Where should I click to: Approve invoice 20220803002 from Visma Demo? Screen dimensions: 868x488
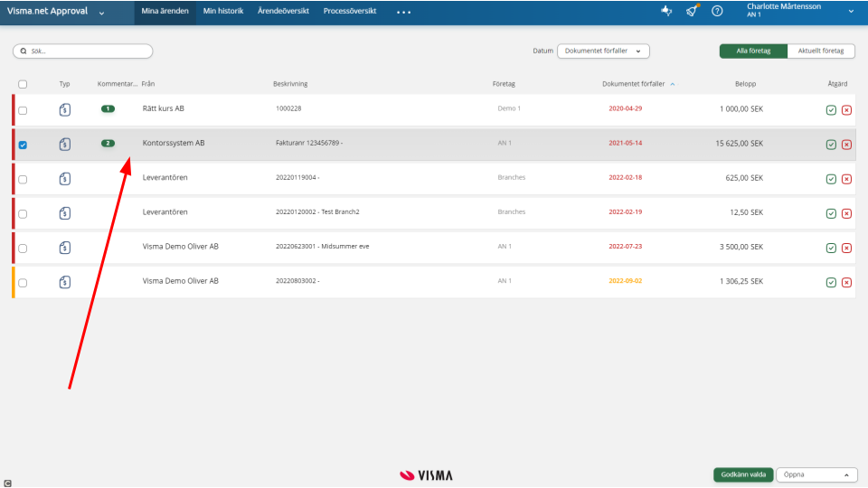point(831,282)
